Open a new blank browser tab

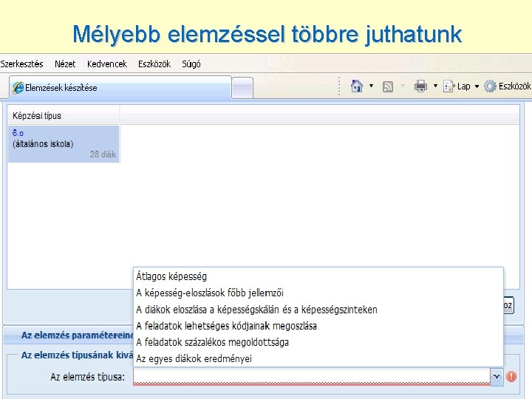point(242,88)
